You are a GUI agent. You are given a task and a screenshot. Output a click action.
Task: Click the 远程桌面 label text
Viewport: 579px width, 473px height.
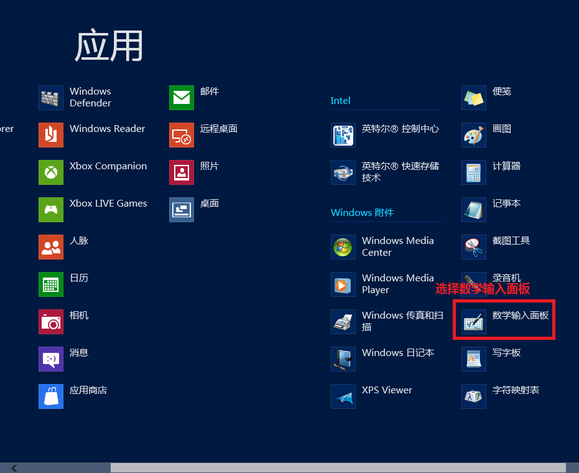[x=219, y=128]
